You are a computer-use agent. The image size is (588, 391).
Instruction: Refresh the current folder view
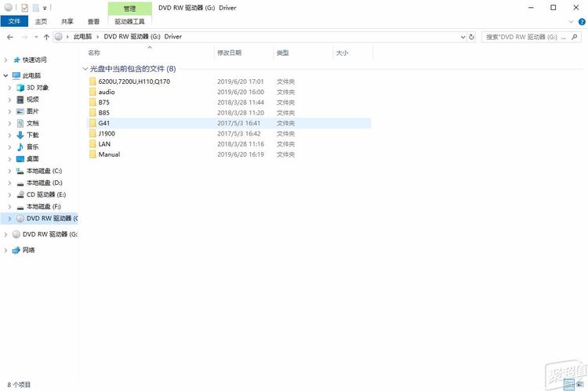(x=471, y=37)
